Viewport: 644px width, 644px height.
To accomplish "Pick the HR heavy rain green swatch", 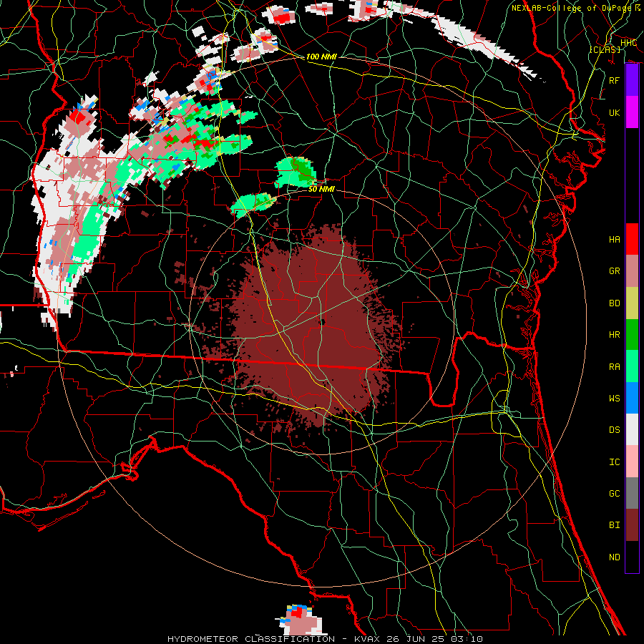I will [x=632, y=335].
